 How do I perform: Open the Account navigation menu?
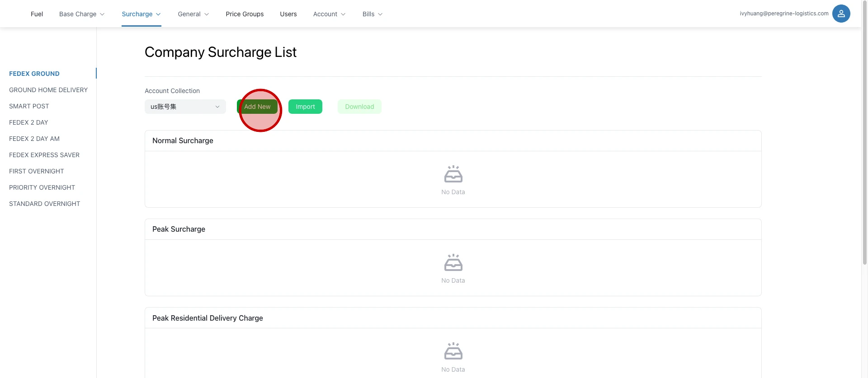coord(329,14)
